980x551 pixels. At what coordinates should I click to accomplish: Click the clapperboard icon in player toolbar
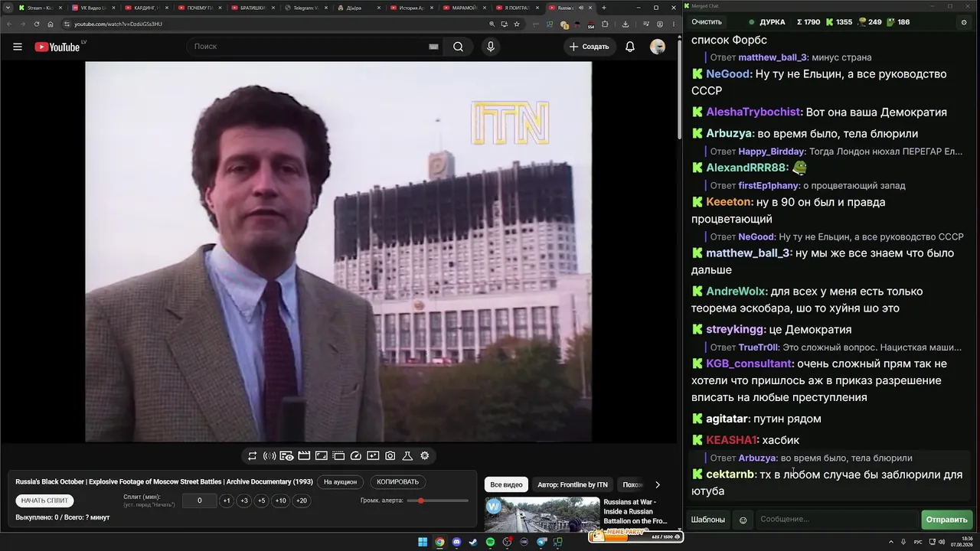pos(304,456)
